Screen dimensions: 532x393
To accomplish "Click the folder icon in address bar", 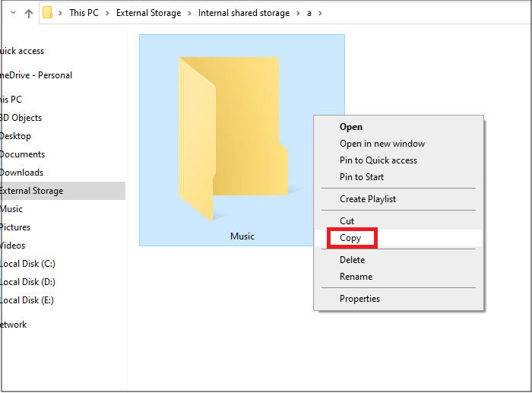I will pos(47,13).
